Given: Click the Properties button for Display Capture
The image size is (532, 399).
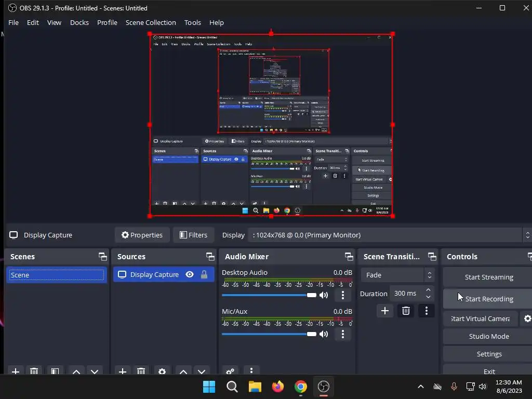Looking at the screenshot, I should tap(142, 235).
